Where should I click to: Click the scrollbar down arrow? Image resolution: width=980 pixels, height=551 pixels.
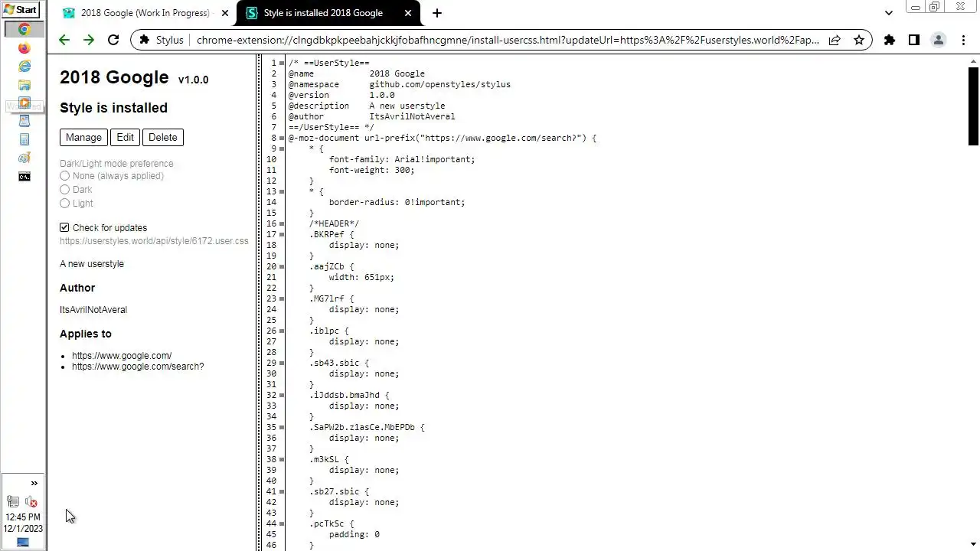pyautogui.click(x=974, y=544)
